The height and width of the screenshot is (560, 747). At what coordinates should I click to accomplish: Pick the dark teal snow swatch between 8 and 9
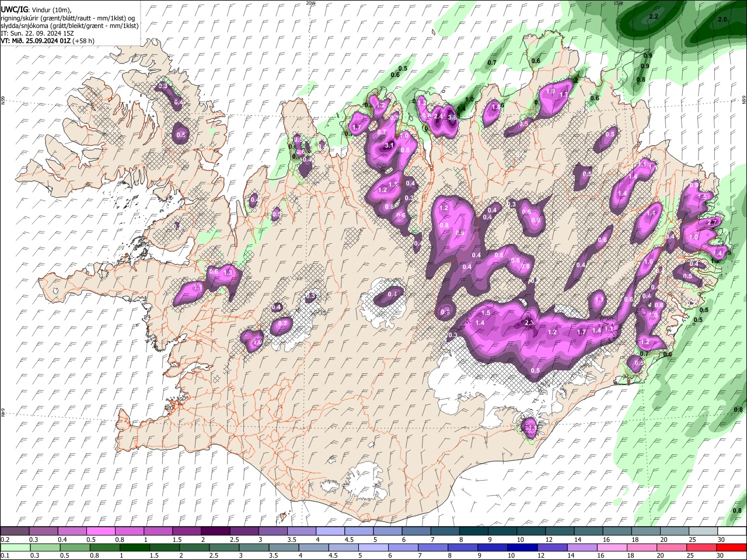[x=473, y=531]
